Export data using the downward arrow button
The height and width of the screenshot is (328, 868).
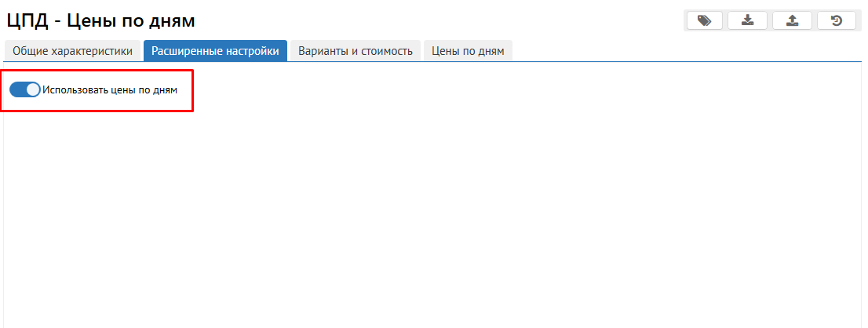(747, 20)
